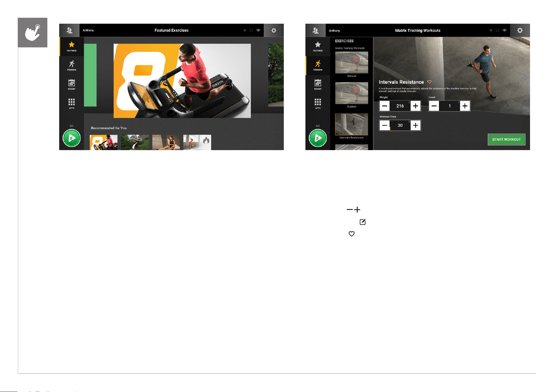Tap green GO button in Matrix Training Workouts screen
554x392 pixels.
coord(318,138)
